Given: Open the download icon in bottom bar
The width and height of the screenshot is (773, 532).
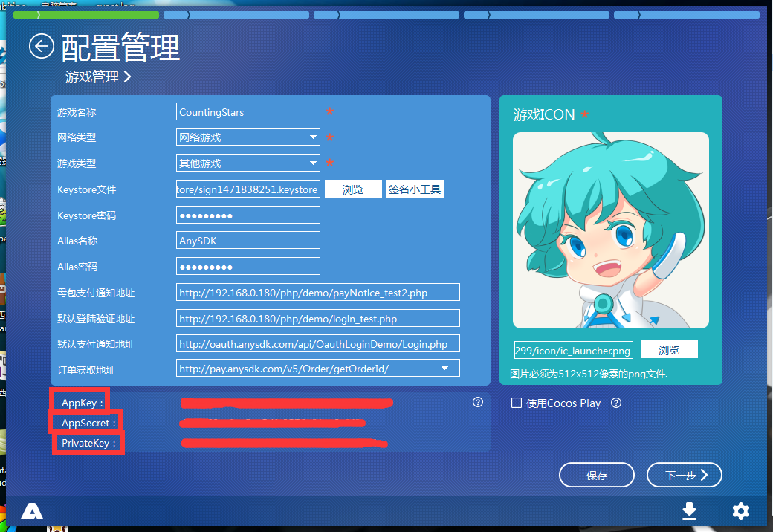Looking at the screenshot, I should (689, 511).
